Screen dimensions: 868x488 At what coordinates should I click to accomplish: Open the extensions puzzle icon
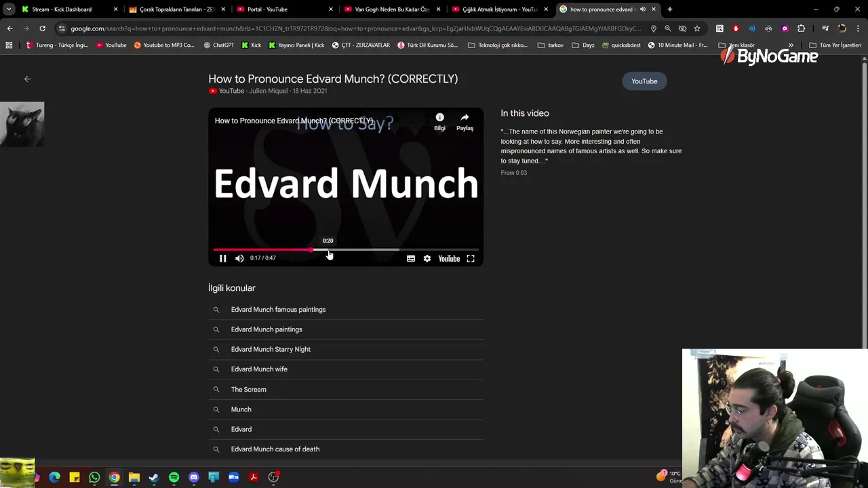tap(802, 28)
